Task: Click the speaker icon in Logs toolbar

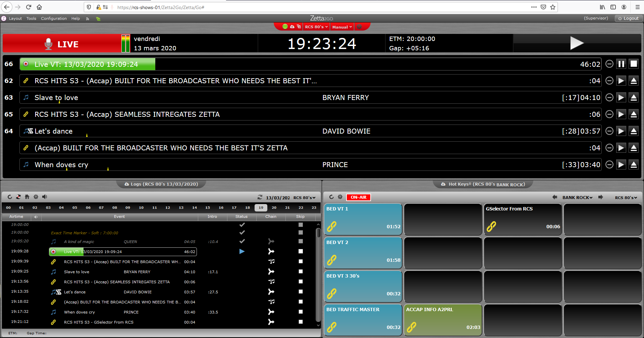Action: click(45, 197)
